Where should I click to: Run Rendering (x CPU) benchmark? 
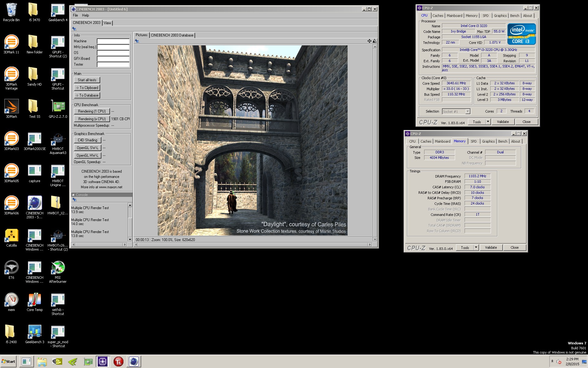coord(92,119)
